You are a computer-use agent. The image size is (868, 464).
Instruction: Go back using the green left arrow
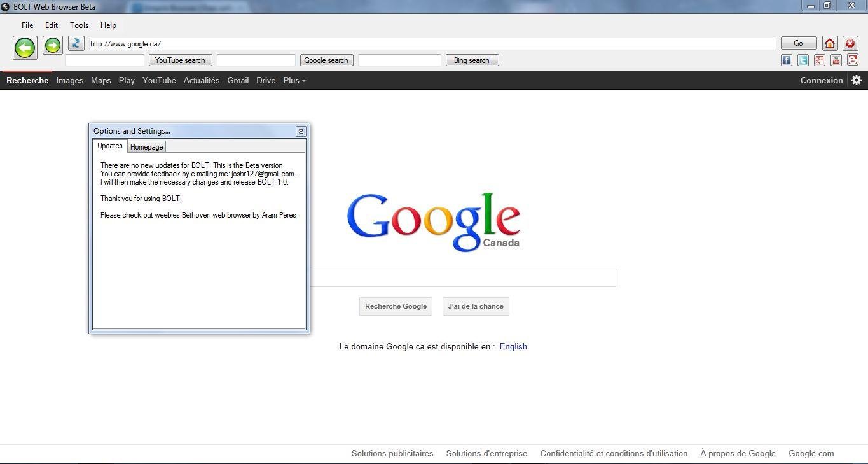click(x=25, y=47)
